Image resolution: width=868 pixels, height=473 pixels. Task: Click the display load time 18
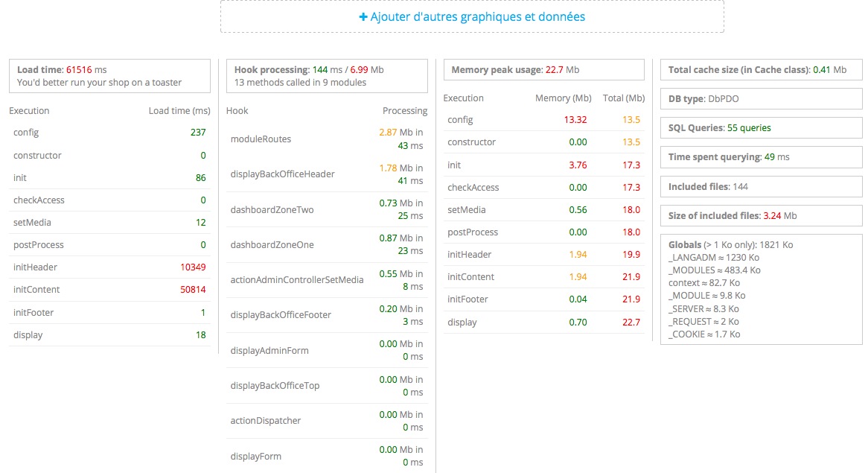(200, 334)
